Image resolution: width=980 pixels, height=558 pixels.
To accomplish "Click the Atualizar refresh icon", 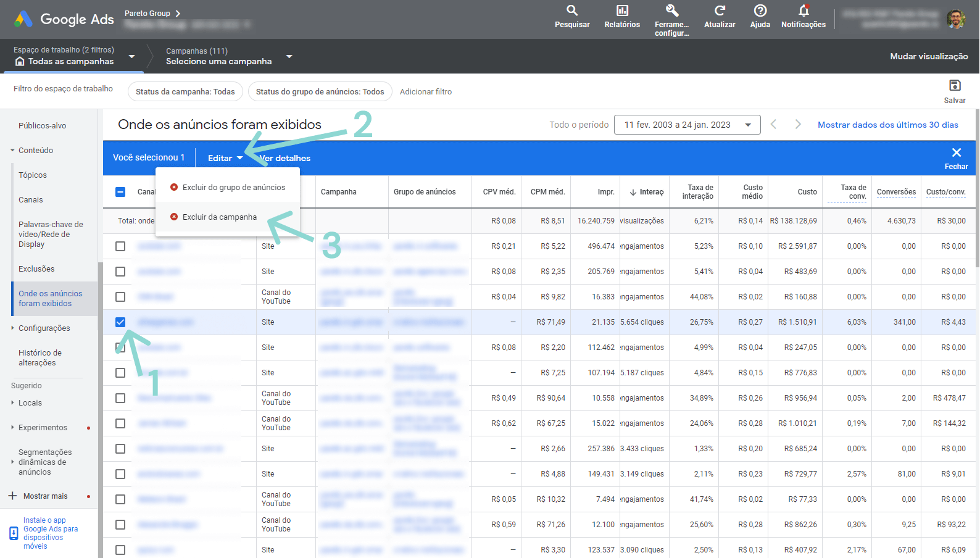I will [x=720, y=11].
